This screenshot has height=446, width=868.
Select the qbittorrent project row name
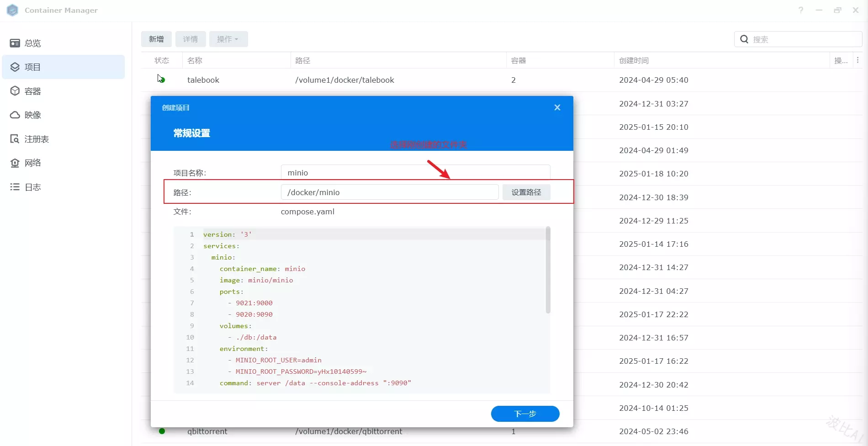click(207, 431)
